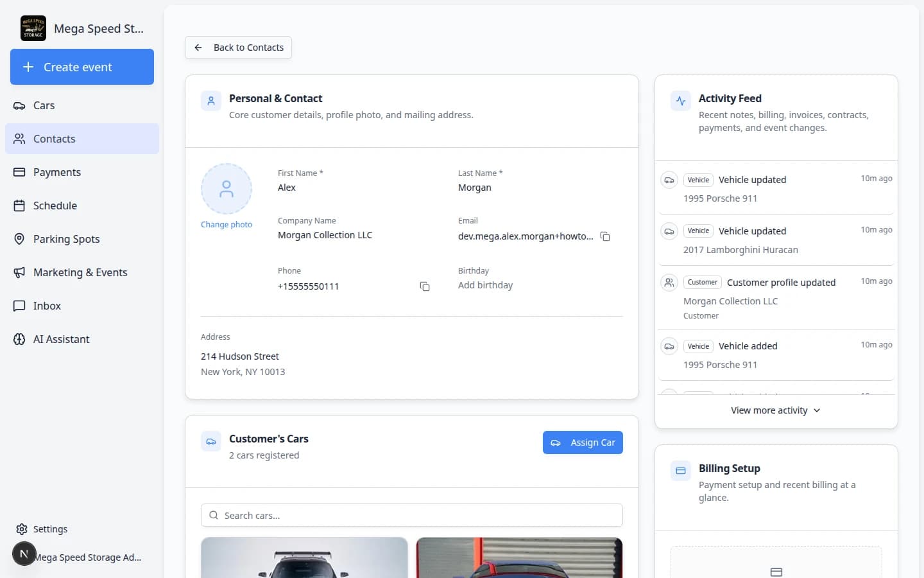
Task: Expand View more activity
Action: (x=776, y=410)
